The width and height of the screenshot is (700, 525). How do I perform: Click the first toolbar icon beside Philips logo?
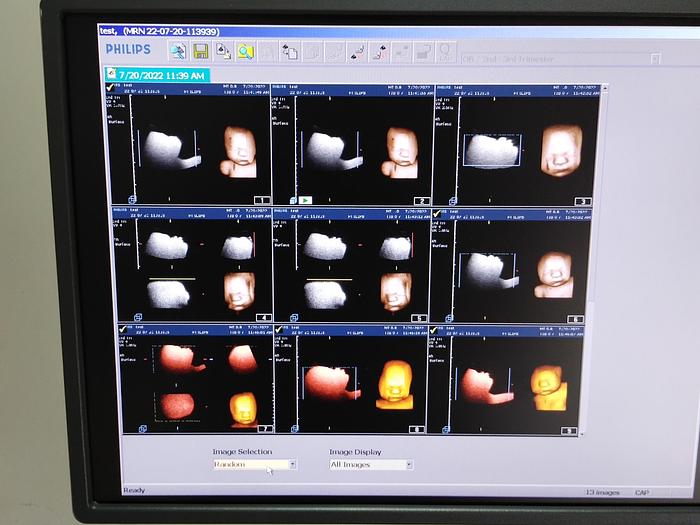point(178,51)
